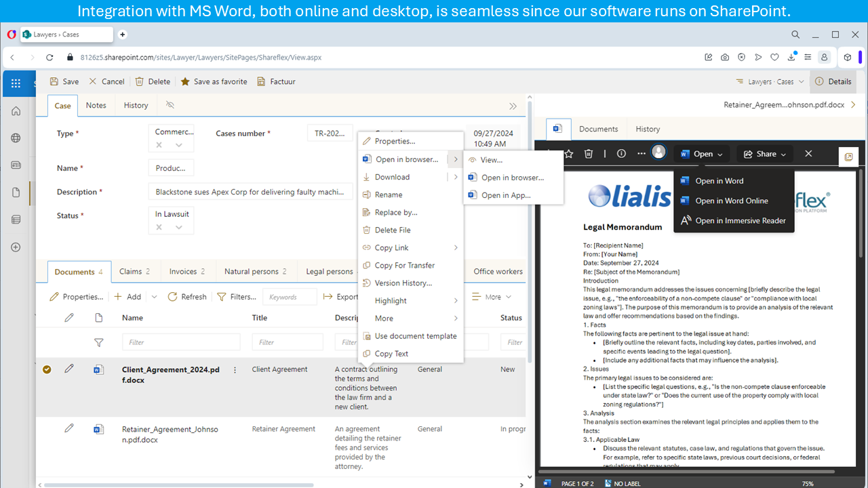Click the circled plus create icon in sidebar
Viewport: 868px width, 488px height.
[16, 247]
